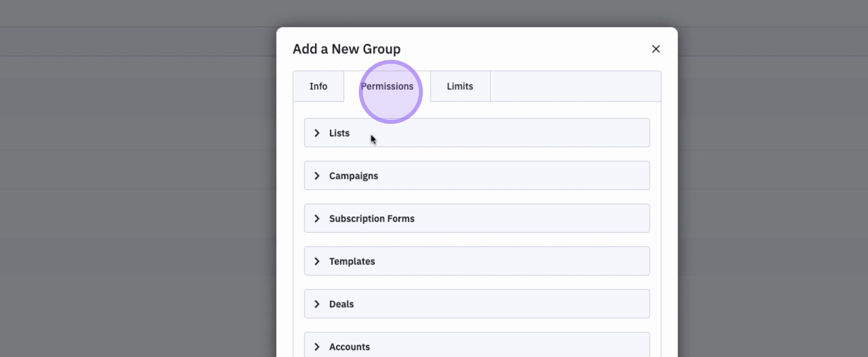
Task: Click the chevron arrow next to Campaigns
Action: click(317, 176)
